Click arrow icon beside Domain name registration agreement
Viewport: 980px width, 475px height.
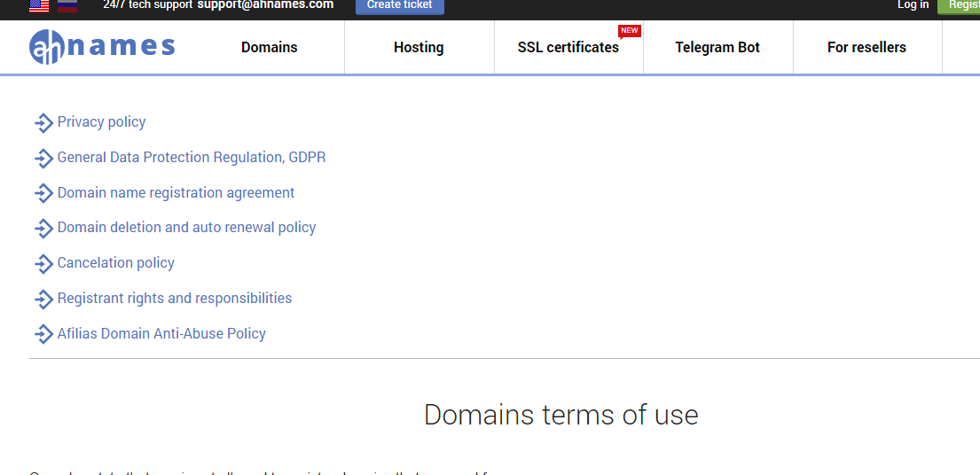tap(43, 193)
